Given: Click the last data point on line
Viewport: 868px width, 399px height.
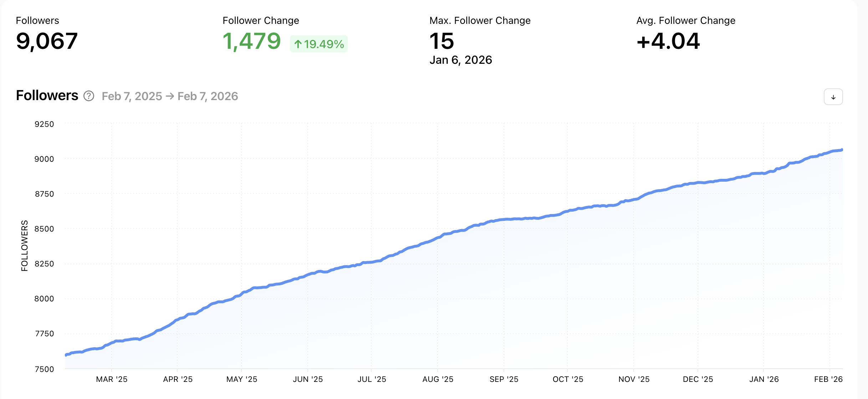Looking at the screenshot, I should pyautogui.click(x=842, y=150).
